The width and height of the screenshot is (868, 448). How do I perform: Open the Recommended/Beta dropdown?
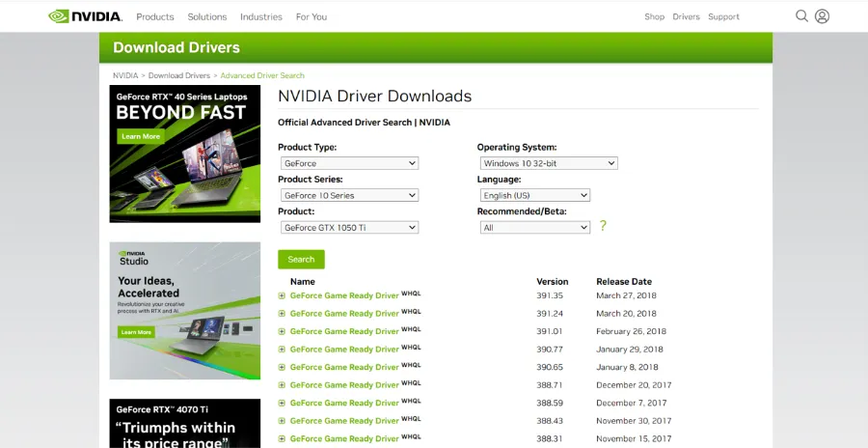534,227
